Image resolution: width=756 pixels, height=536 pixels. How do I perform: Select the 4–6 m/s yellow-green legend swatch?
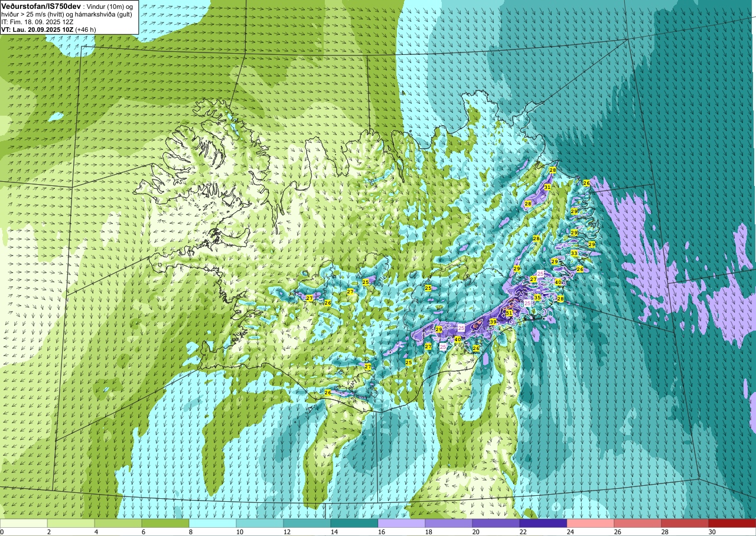pyautogui.click(x=118, y=523)
